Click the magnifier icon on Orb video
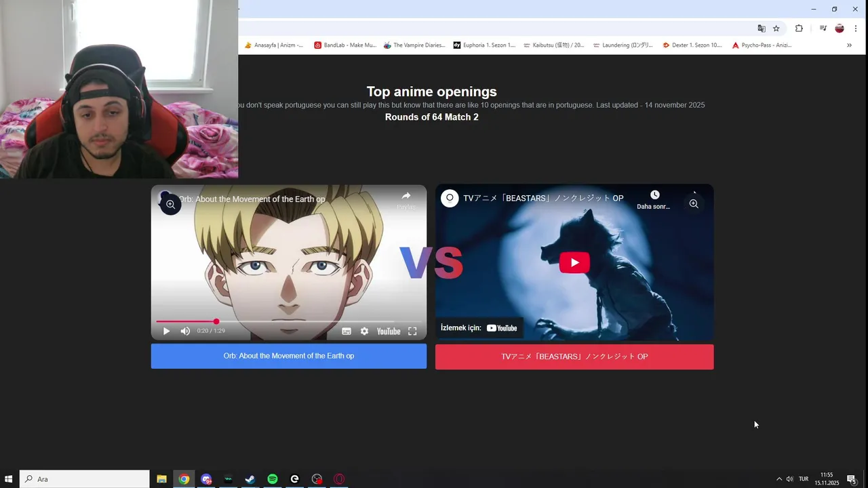The height and width of the screenshot is (488, 868). click(170, 204)
